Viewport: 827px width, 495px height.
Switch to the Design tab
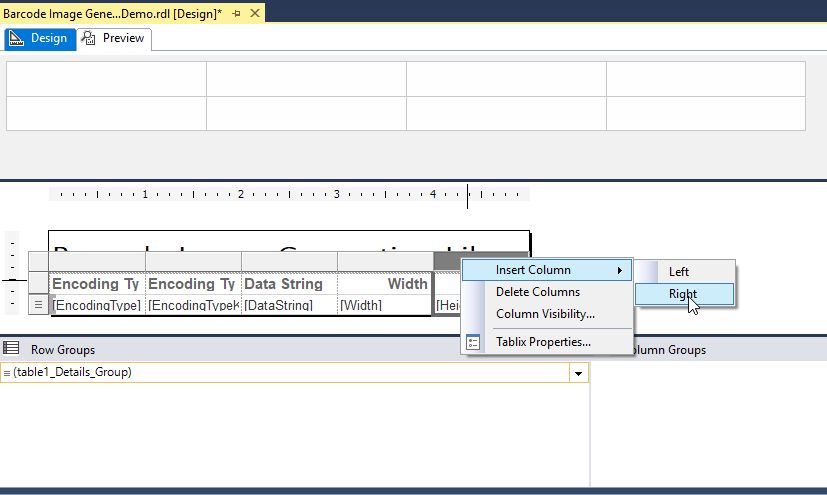click(x=40, y=38)
